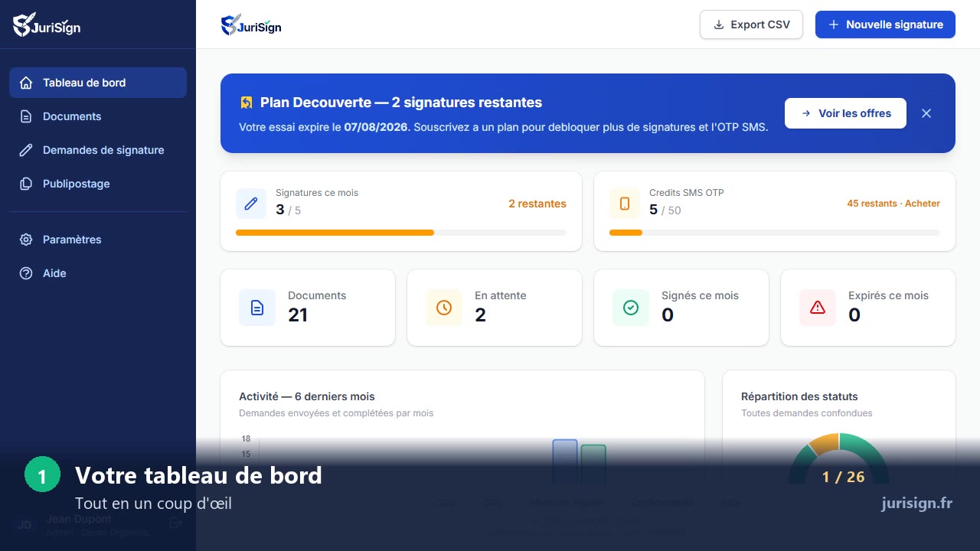Click the Credits SMS OTP progress bar
This screenshot has width=980, height=551.
(775, 233)
